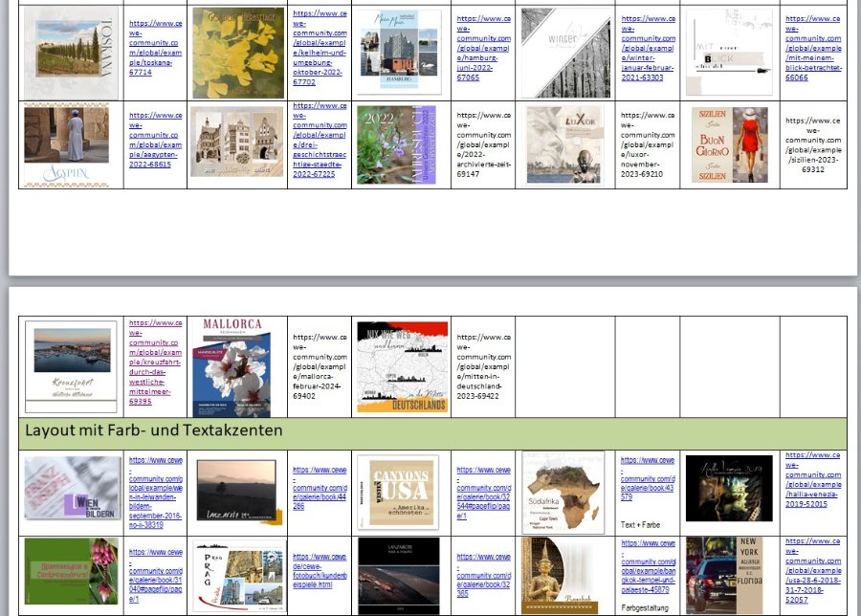The height and width of the screenshot is (616, 861).
Task: Select the Canyons USA cover thumbnail
Action: click(398, 492)
